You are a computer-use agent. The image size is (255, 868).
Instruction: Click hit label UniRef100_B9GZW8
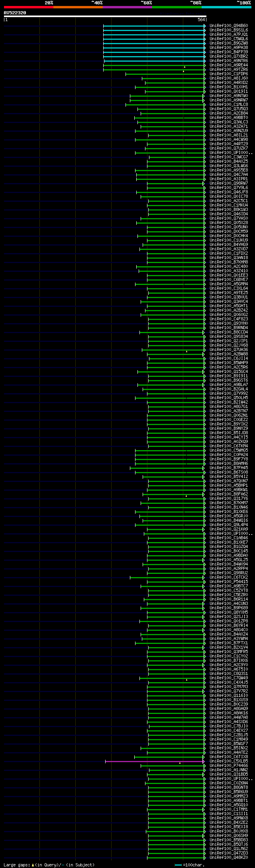[229, 43]
